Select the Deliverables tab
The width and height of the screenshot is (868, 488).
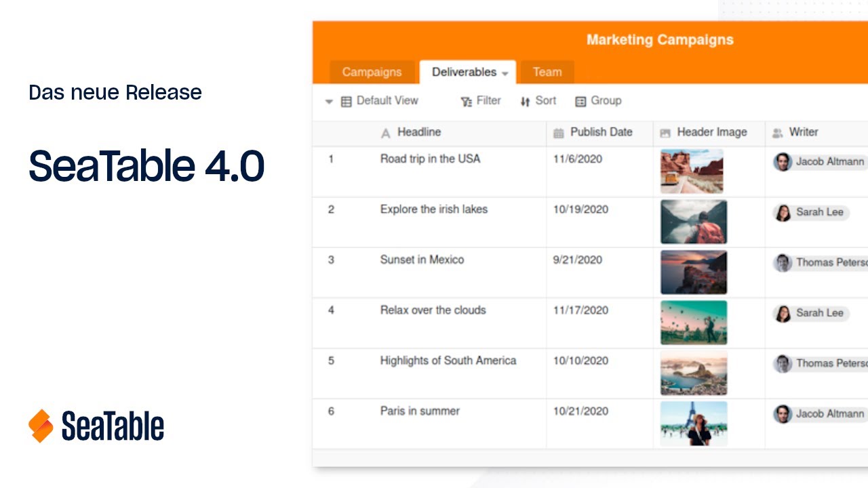pyautogui.click(x=467, y=72)
